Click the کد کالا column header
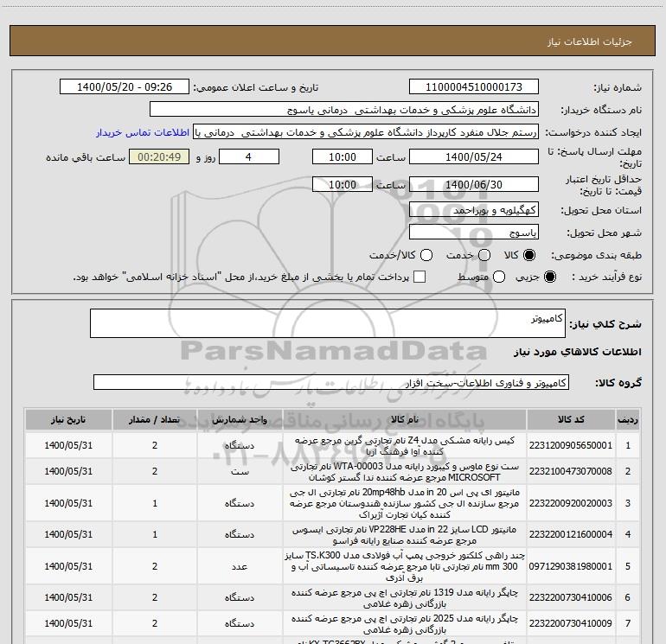The height and width of the screenshot is (644, 666). pos(571,419)
